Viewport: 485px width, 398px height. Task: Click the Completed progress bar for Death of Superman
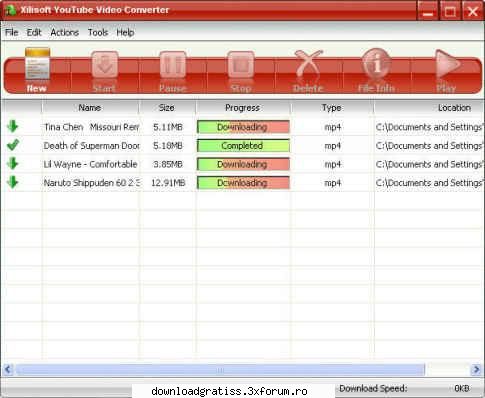(243, 146)
